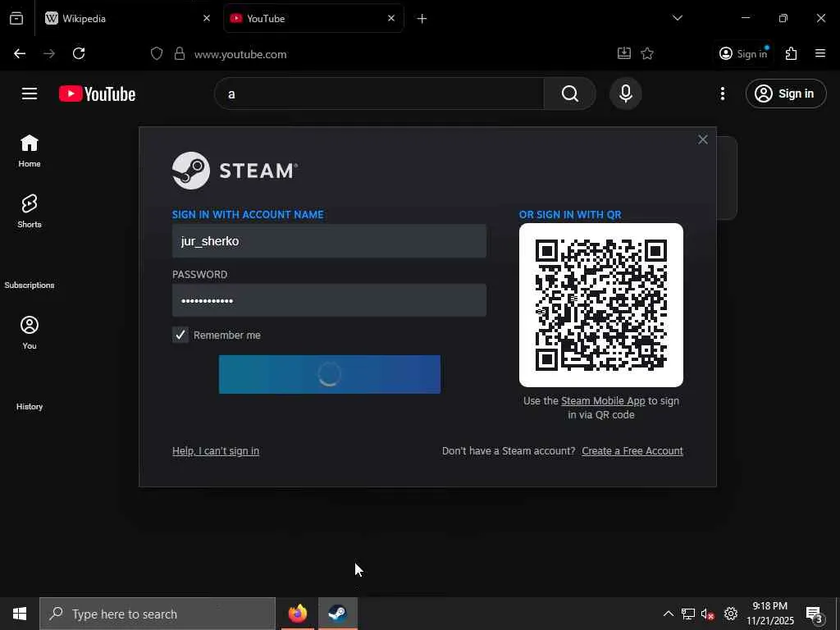Click the network tray icon
The height and width of the screenshot is (630, 840).
pyautogui.click(x=688, y=614)
